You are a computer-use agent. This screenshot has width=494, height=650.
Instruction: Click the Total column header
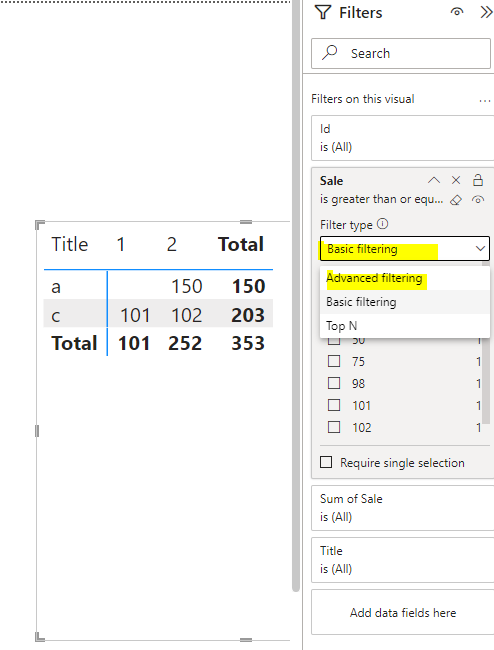point(241,244)
